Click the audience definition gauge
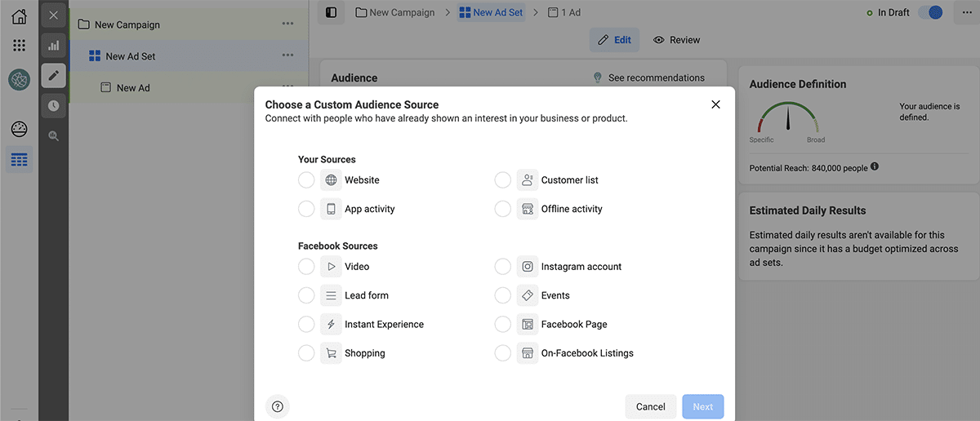The image size is (980, 421). pyautogui.click(x=788, y=117)
